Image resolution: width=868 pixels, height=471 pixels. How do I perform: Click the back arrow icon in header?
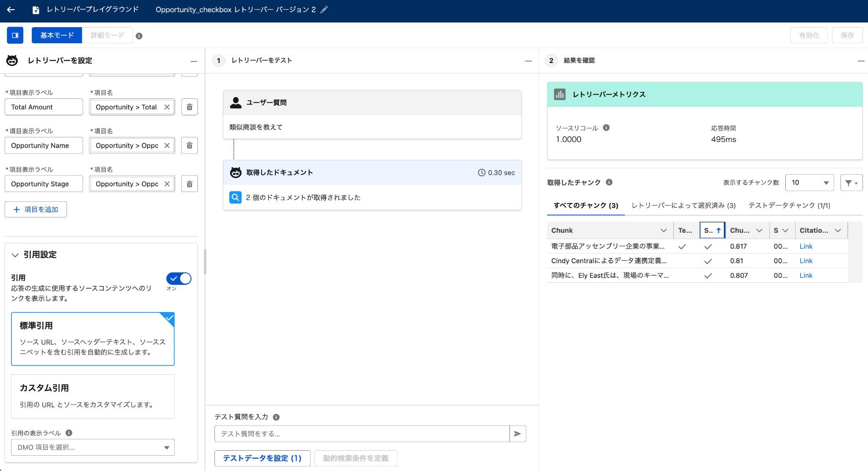click(x=11, y=9)
